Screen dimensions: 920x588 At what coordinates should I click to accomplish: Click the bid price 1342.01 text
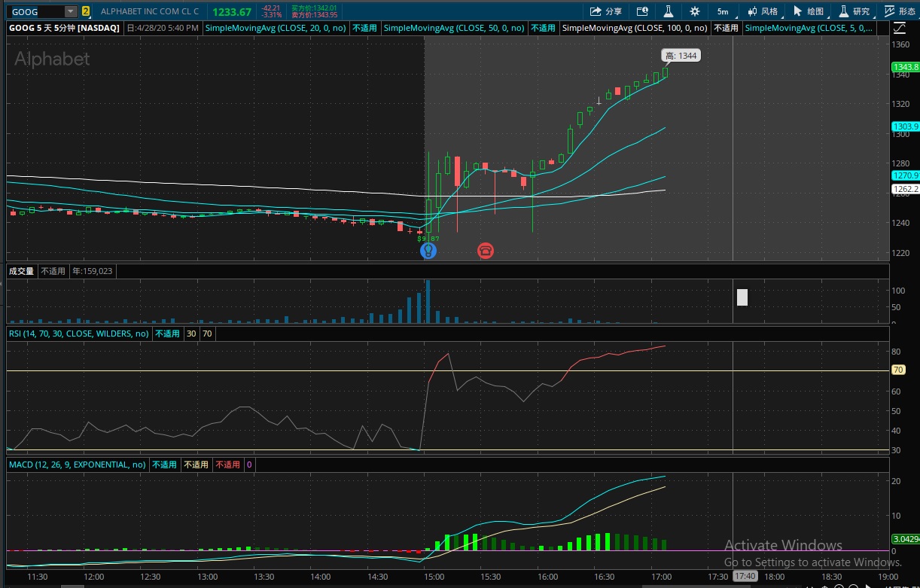pyautogui.click(x=315, y=8)
